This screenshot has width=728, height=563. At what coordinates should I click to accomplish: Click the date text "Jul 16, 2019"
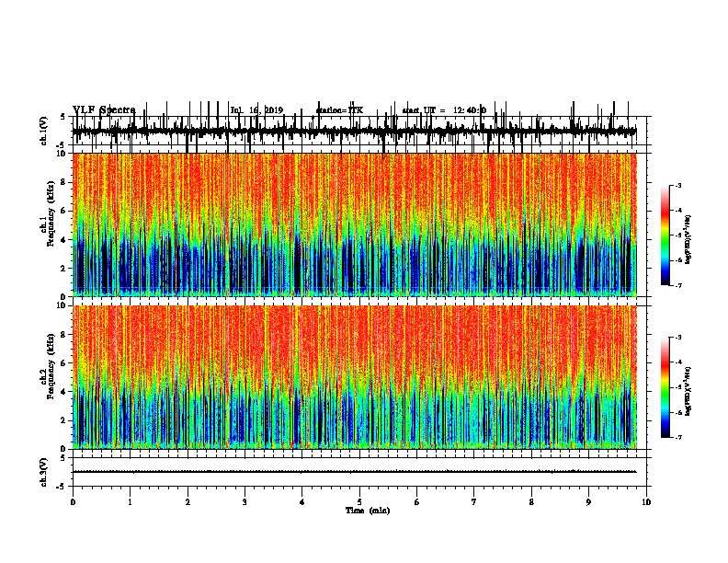tap(256, 110)
